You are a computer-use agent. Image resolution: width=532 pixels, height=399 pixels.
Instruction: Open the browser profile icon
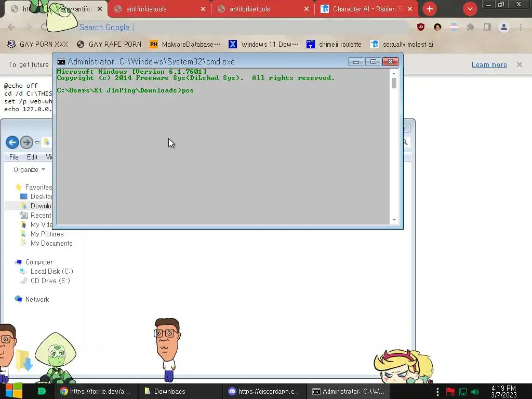click(x=504, y=27)
